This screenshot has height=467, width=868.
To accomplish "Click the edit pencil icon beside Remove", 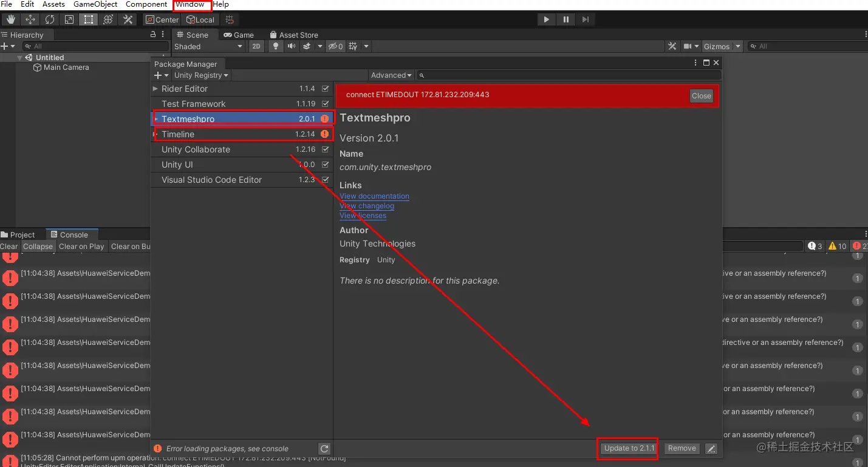I will coord(711,449).
